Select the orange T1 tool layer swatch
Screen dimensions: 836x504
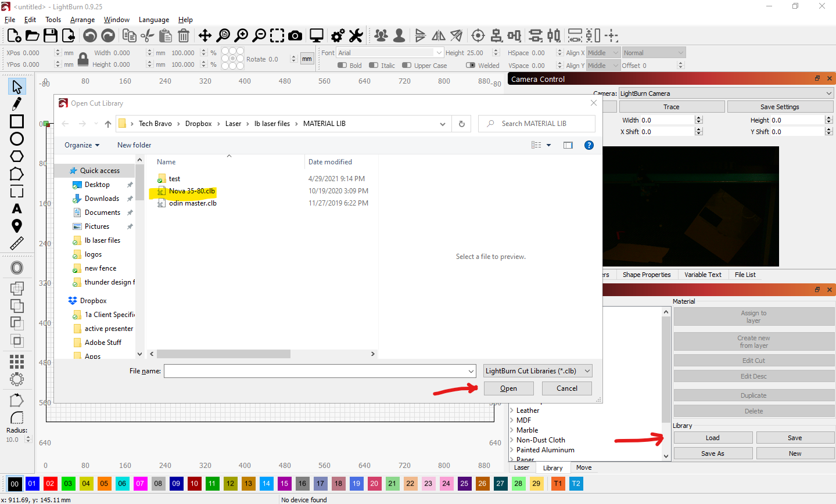(558, 483)
